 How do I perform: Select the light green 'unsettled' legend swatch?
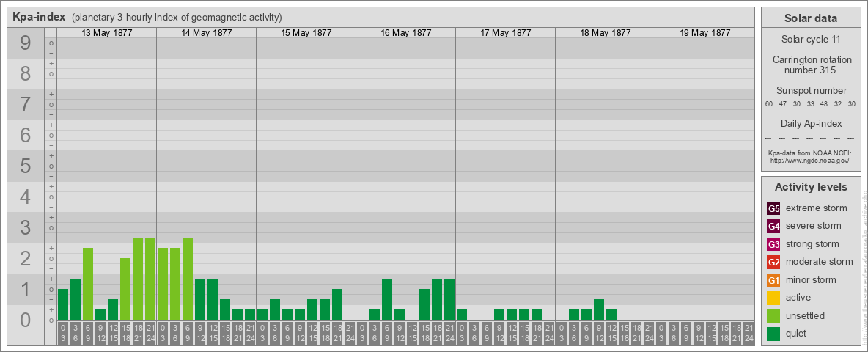[773, 316]
